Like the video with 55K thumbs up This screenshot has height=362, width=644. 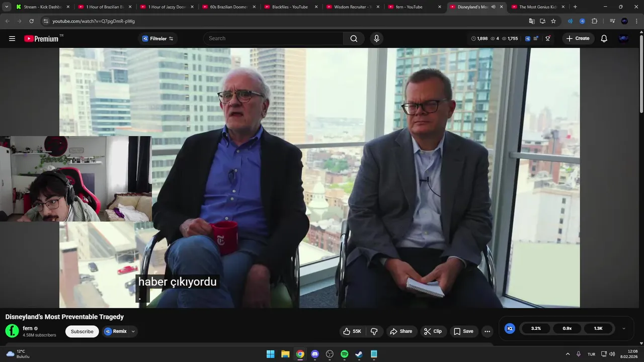[352, 331]
